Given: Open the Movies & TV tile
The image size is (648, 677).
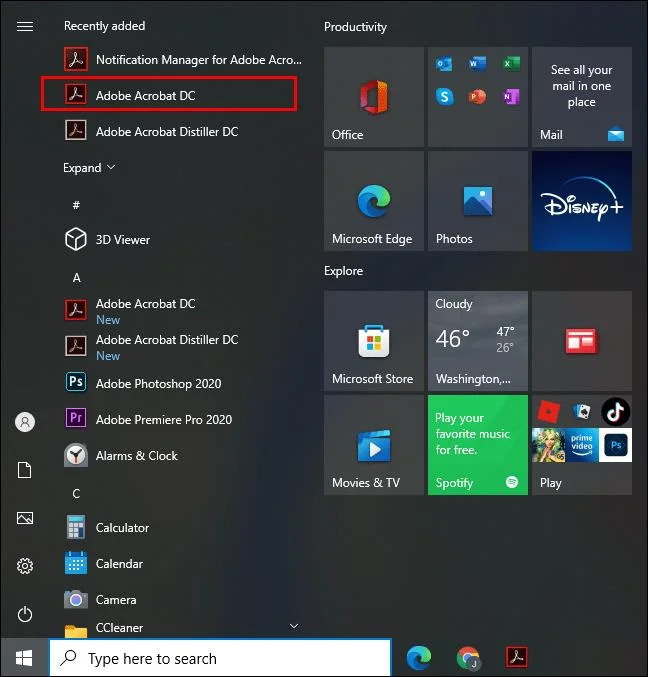Looking at the screenshot, I should pos(374,445).
